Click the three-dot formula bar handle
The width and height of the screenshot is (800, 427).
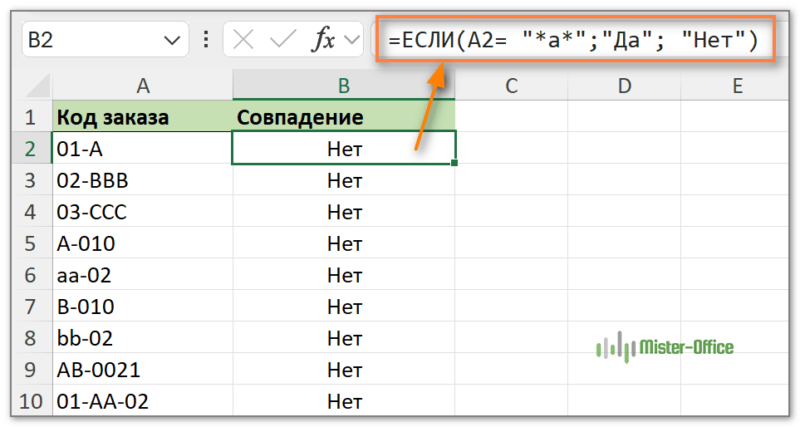coord(206,41)
